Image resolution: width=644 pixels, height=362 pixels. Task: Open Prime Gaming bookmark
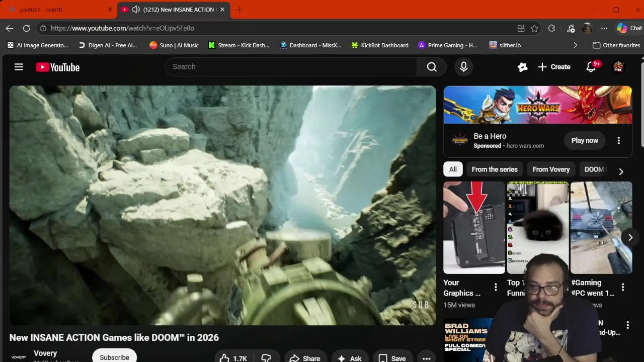[x=447, y=45]
